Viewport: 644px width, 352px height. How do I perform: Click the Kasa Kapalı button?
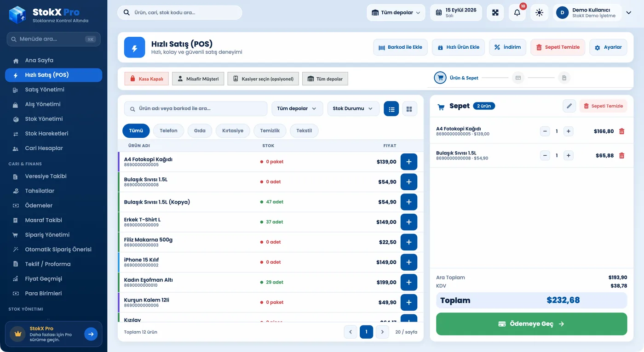click(147, 79)
